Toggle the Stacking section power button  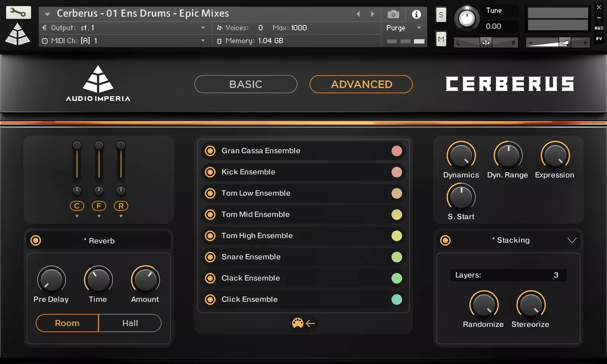pos(445,240)
